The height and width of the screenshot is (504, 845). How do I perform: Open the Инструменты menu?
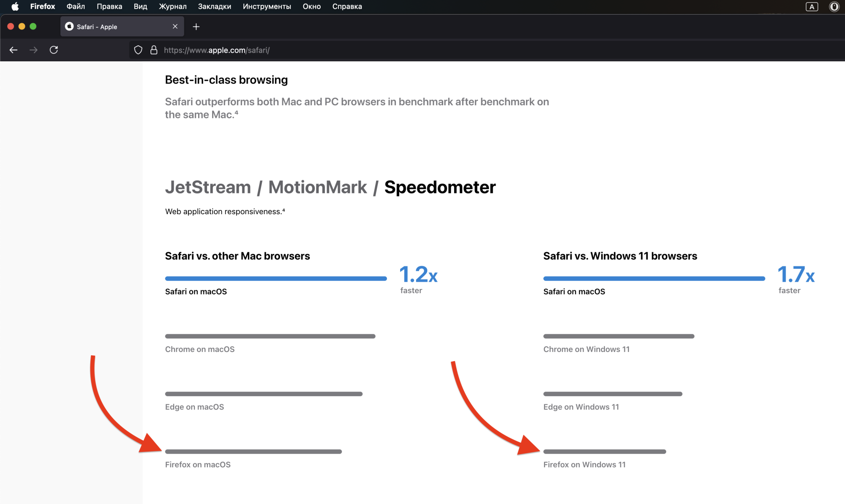pos(267,6)
